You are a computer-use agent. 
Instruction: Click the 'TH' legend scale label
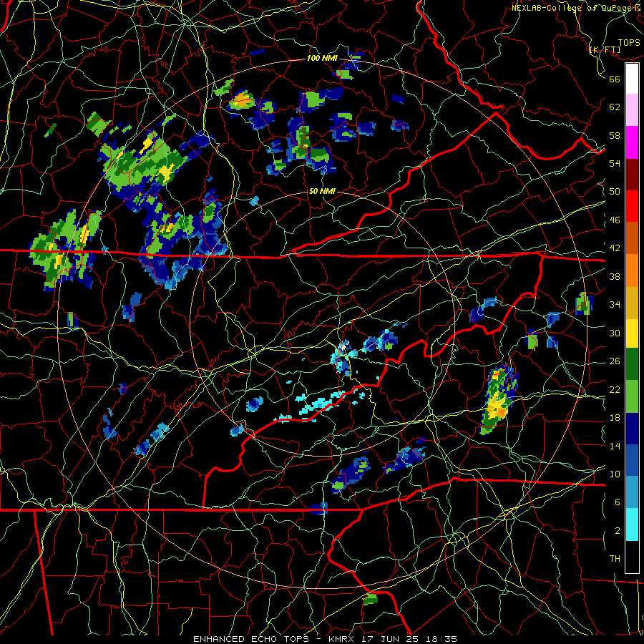click(615, 559)
